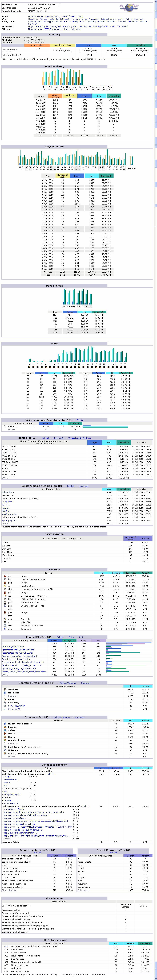Jump to Monthly history from navigation
The image size is (157, 980).
[35, 16]
